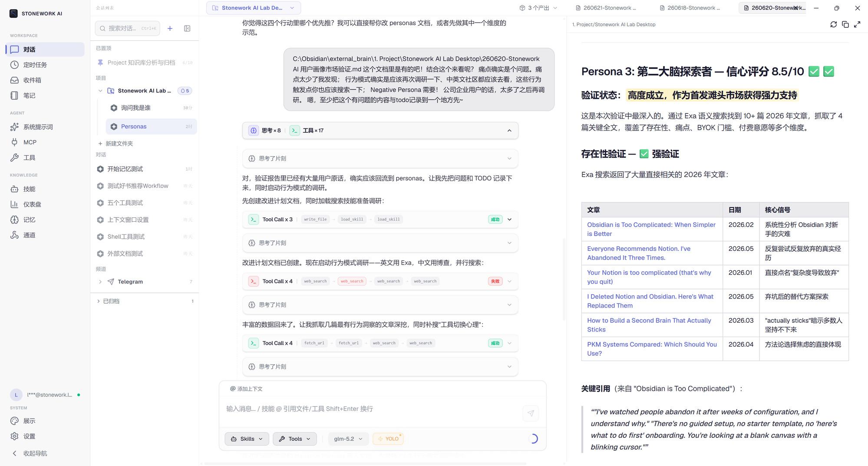This screenshot has width=868, height=466.
Task: Open link How to Build a Second Brain
Action: 649,325
